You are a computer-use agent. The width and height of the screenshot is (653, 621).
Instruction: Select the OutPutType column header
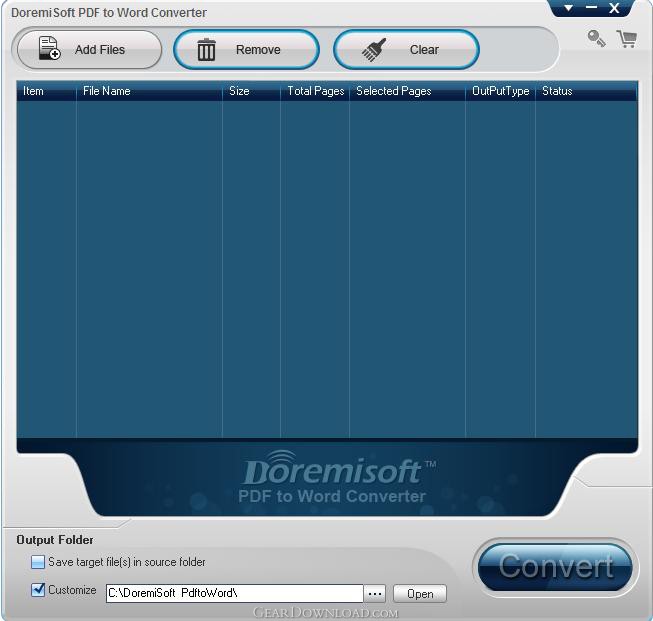(x=500, y=91)
